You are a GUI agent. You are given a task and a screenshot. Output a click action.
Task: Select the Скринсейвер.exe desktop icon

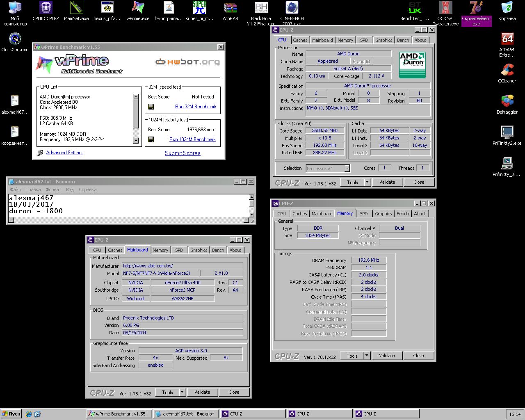coord(476,14)
